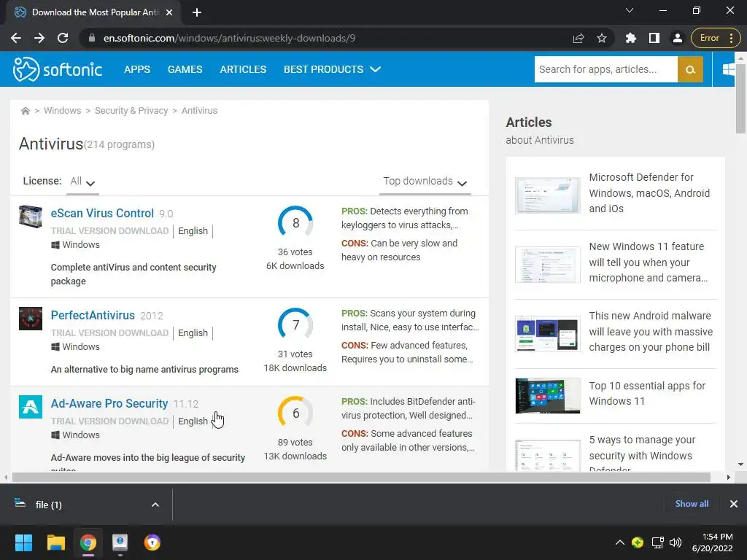Open Ad-Aware Pro Security title link
The image size is (747, 560).
[x=109, y=403]
